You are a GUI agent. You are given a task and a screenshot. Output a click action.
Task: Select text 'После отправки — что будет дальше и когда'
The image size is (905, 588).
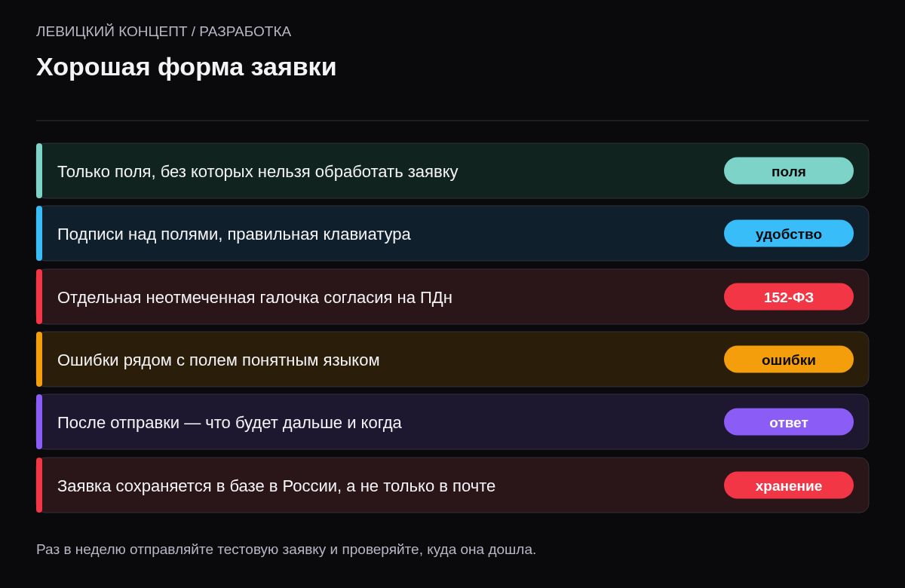pyautogui.click(x=229, y=423)
